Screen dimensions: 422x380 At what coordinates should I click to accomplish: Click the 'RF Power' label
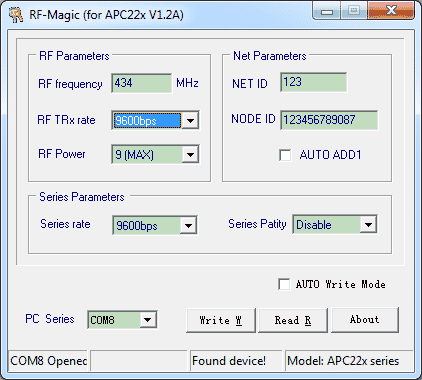pos(62,154)
